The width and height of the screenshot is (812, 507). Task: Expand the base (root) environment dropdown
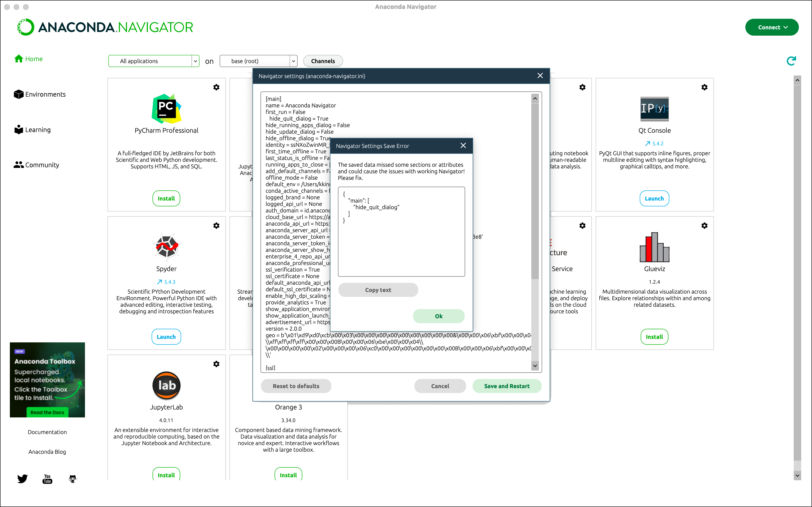click(x=293, y=61)
